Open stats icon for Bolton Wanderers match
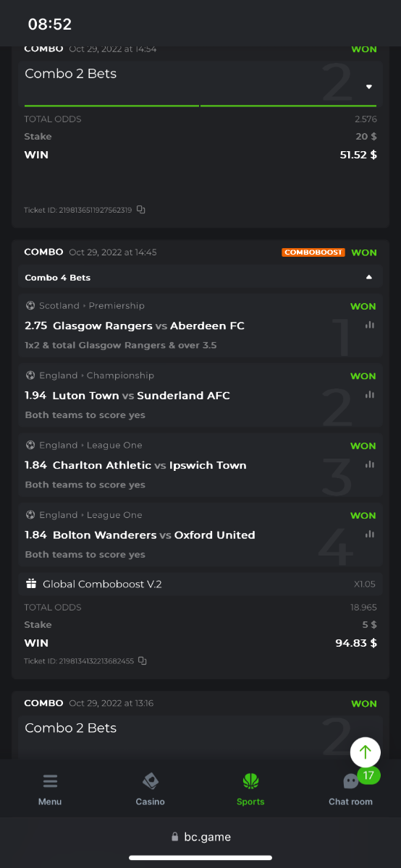Image resolution: width=401 pixels, height=868 pixels. pyautogui.click(x=370, y=534)
